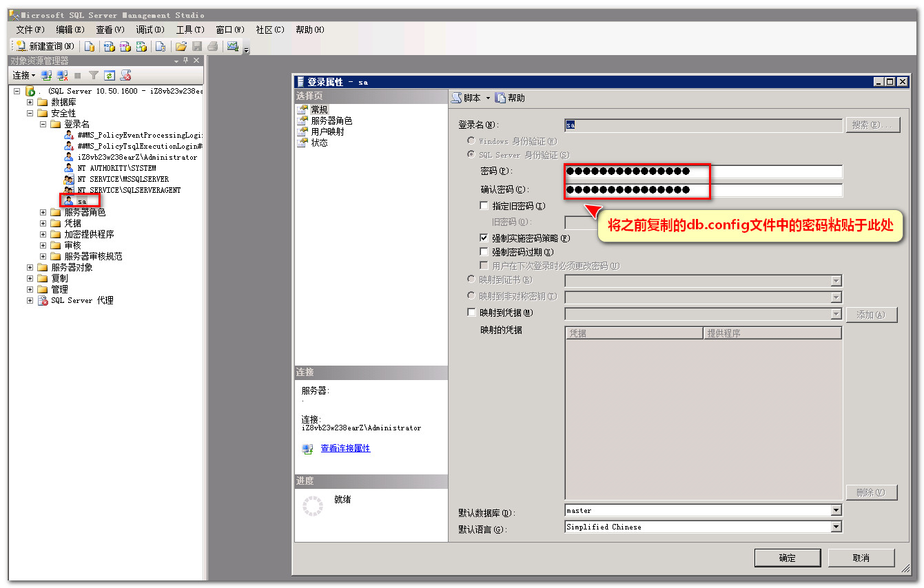Click the connect Object Explorer icon

[x=47, y=75]
